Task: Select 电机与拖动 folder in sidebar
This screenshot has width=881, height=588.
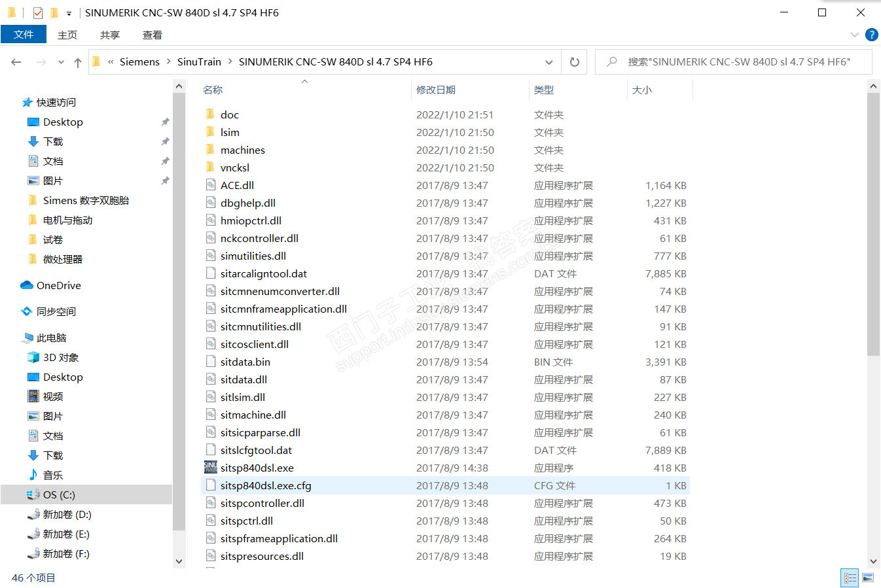Action: [67, 220]
